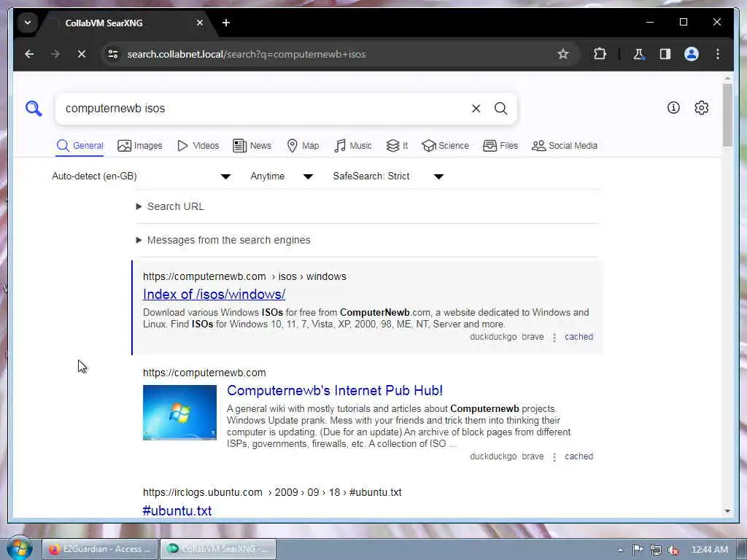This screenshot has height=560, width=747.
Task: Switch to the Music category
Action: tap(353, 146)
